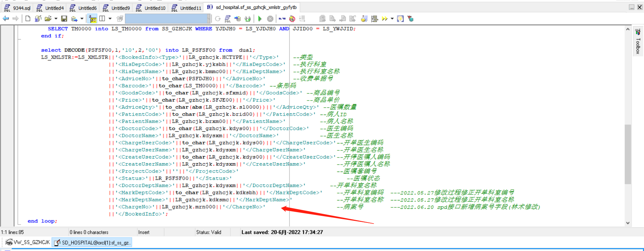Click the editor scrollbar down arrow
The width and height of the screenshot is (644, 251).
point(628,223)
